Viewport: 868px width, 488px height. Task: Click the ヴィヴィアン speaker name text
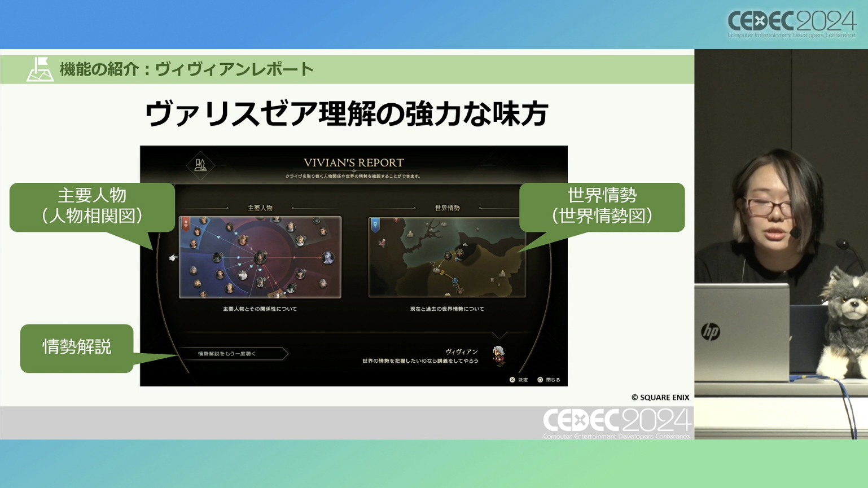(x=462, y=351)
